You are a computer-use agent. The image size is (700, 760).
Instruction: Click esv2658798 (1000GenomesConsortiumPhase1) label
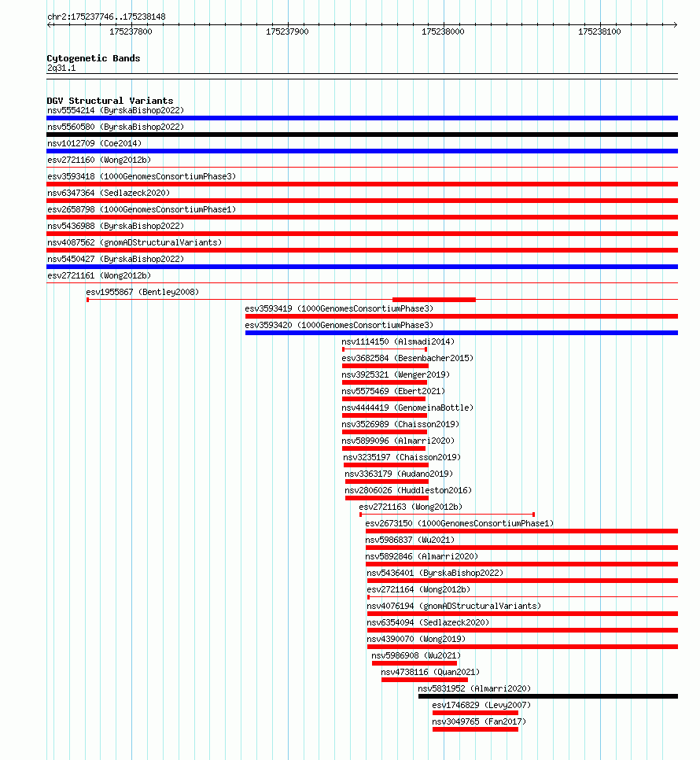click(142, 209)
